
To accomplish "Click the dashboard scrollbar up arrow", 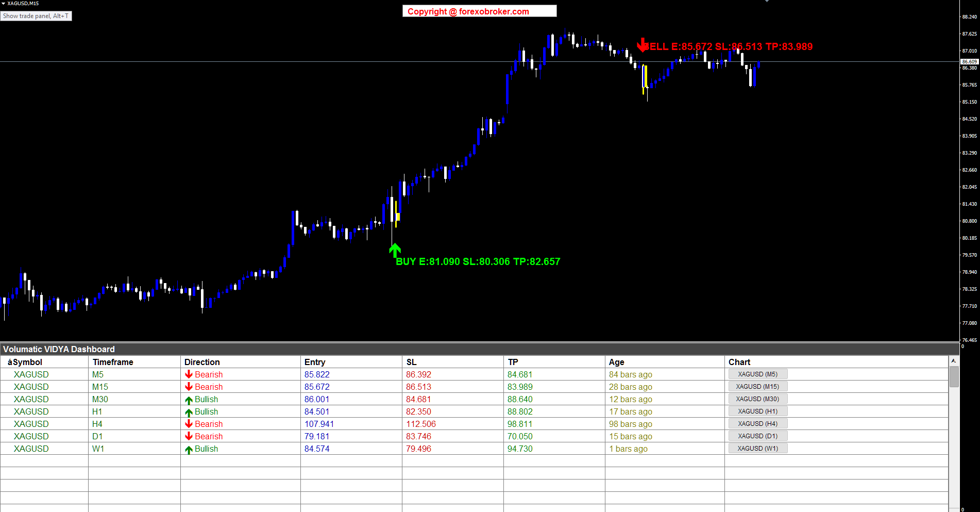I will (x=954, y=361).
